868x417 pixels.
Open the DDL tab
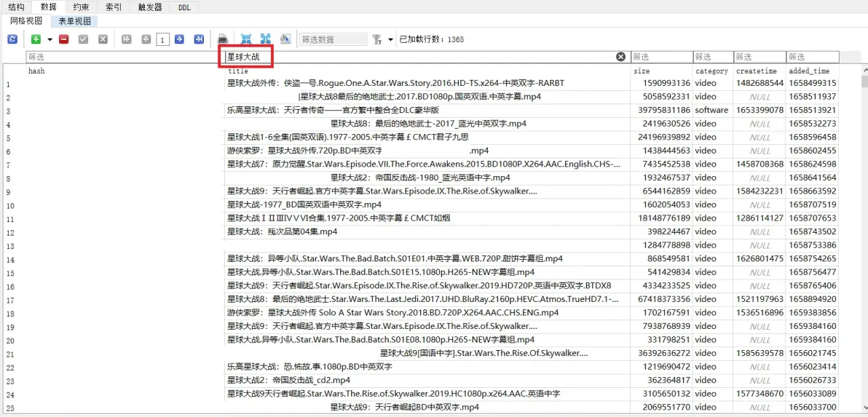pos(184,7)
